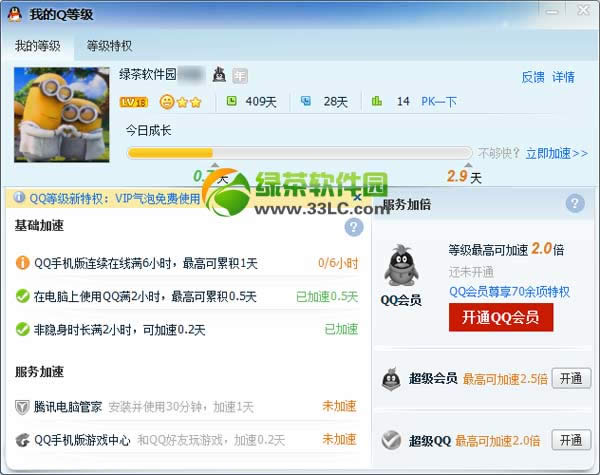Click 开通 button for 超级会员
The width and height of the screenshot is (600, 475).
point(571,379)
